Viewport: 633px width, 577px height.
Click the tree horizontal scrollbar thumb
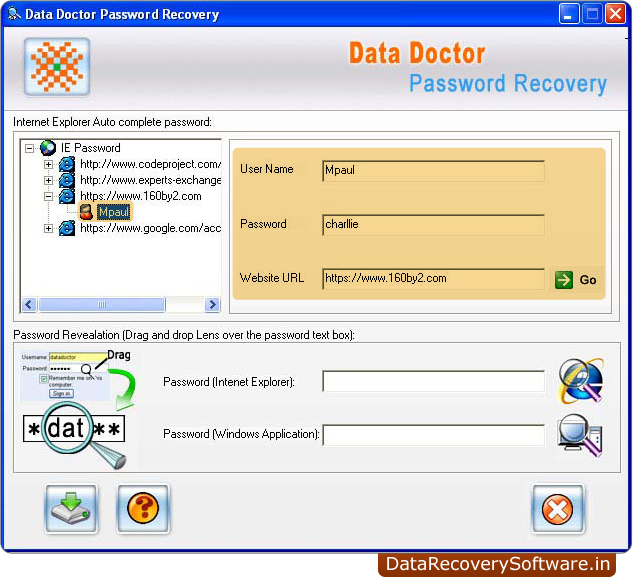coord(102,304)
